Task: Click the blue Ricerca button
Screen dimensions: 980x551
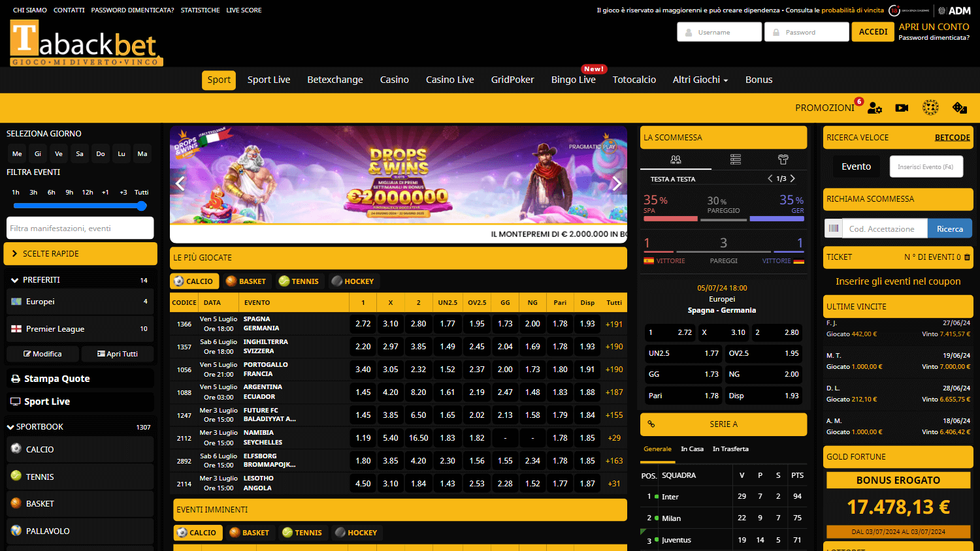Action: tap(950, 228)
